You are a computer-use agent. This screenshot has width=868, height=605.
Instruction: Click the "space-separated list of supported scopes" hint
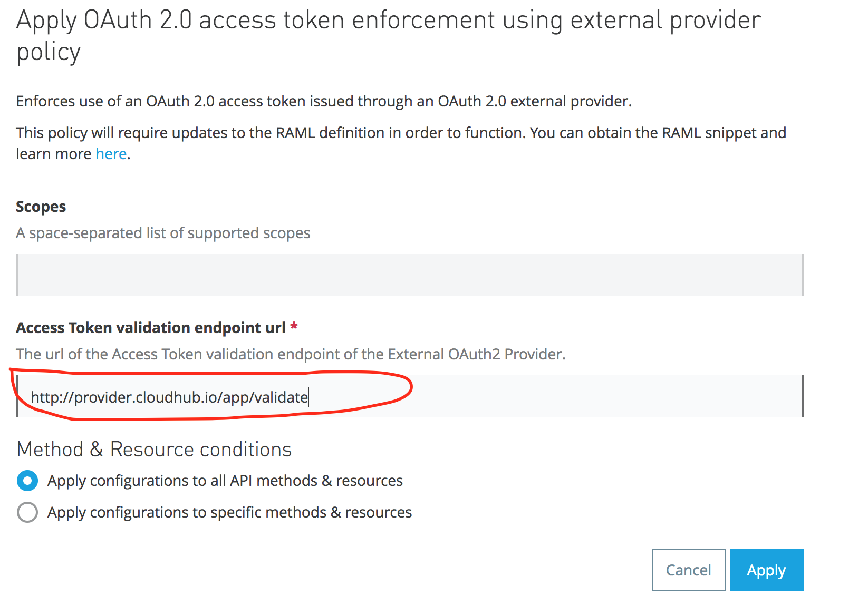pos(163,233)
